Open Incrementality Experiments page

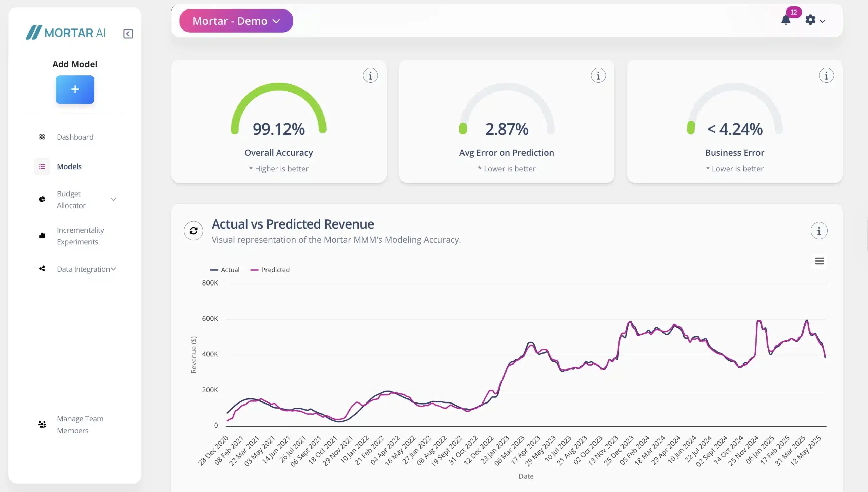coord(80,236)
